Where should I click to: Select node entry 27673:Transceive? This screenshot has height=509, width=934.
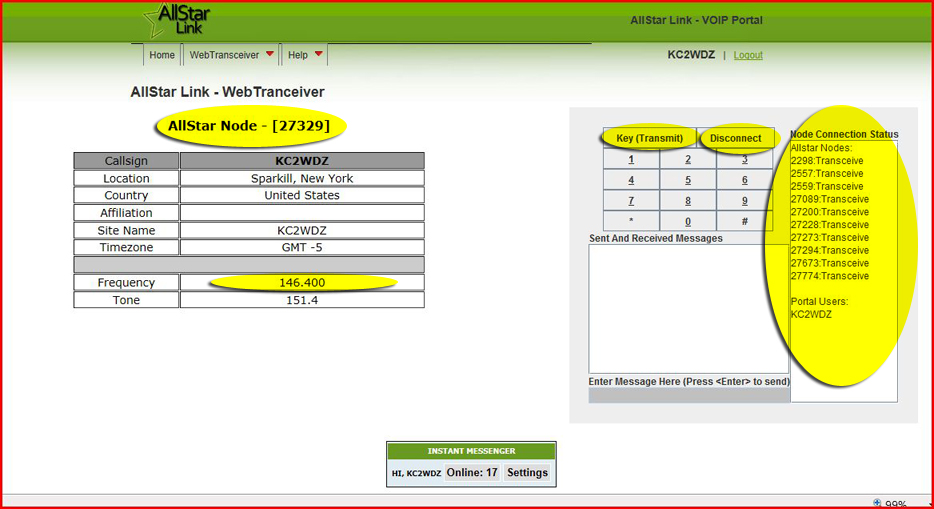[x=830, y=263]
